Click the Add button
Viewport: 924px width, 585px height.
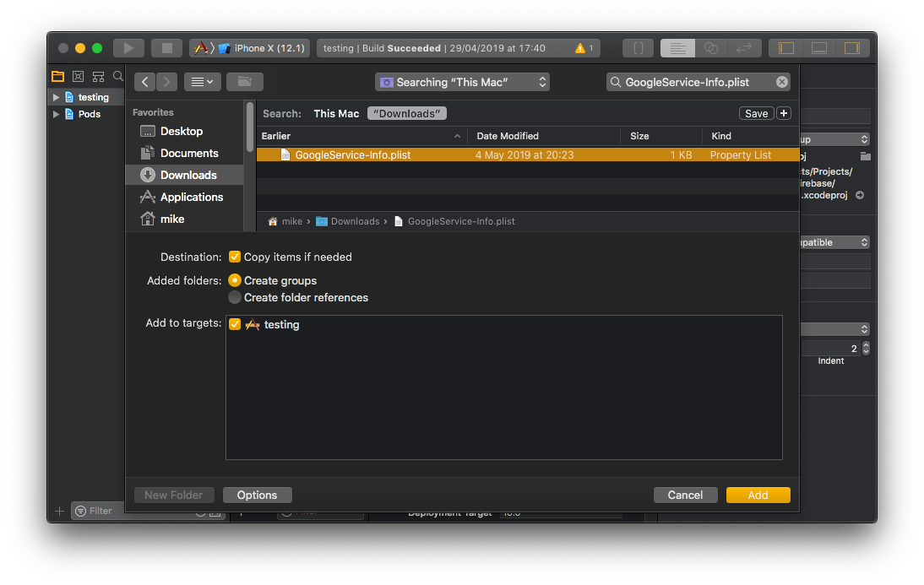click(758, 495)
